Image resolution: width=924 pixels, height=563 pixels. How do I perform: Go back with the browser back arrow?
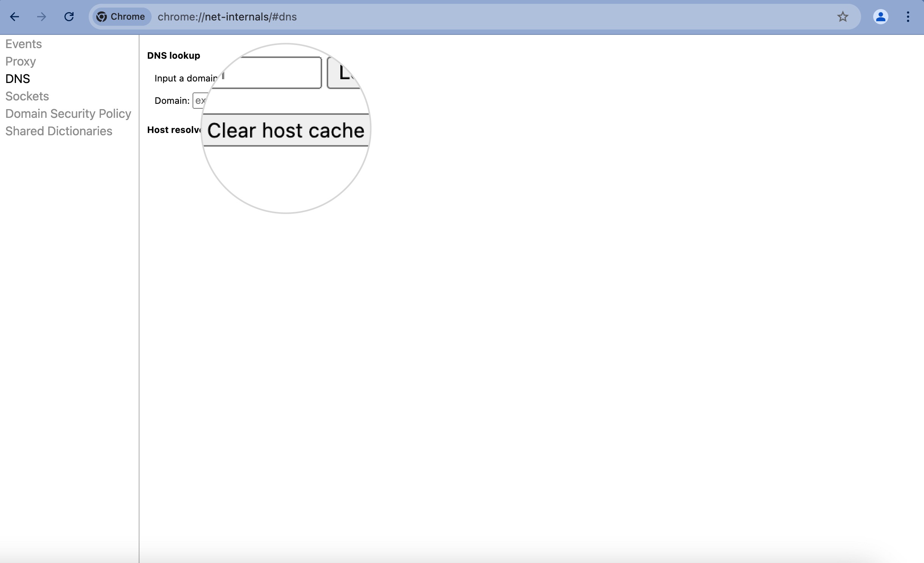14,17
